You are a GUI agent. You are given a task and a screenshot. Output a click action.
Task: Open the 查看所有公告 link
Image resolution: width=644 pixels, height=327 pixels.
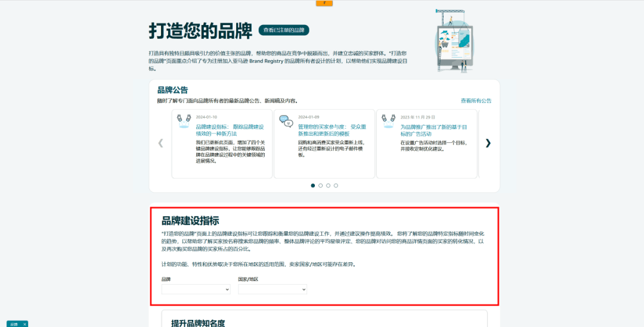coord(476,101)
